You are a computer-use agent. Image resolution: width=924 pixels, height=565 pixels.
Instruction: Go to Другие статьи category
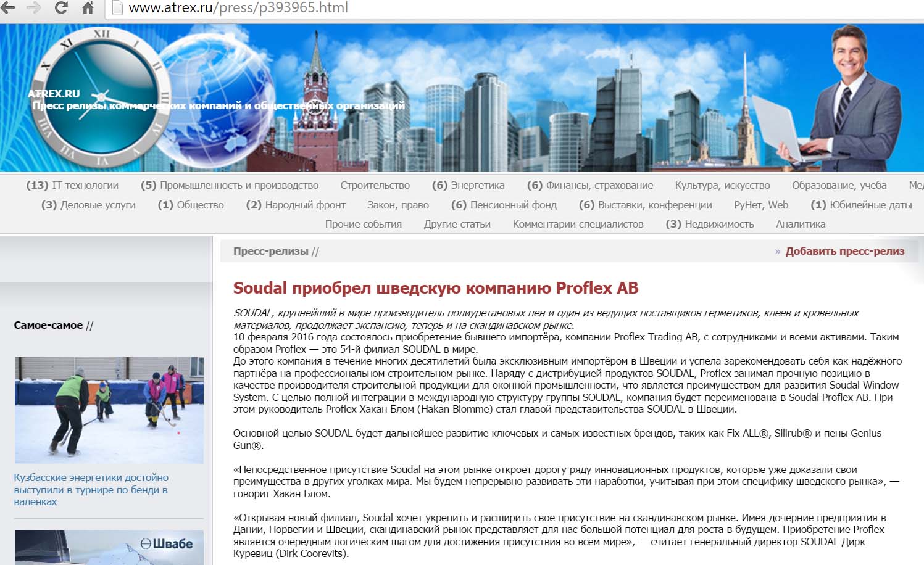[x=457, y=224]
